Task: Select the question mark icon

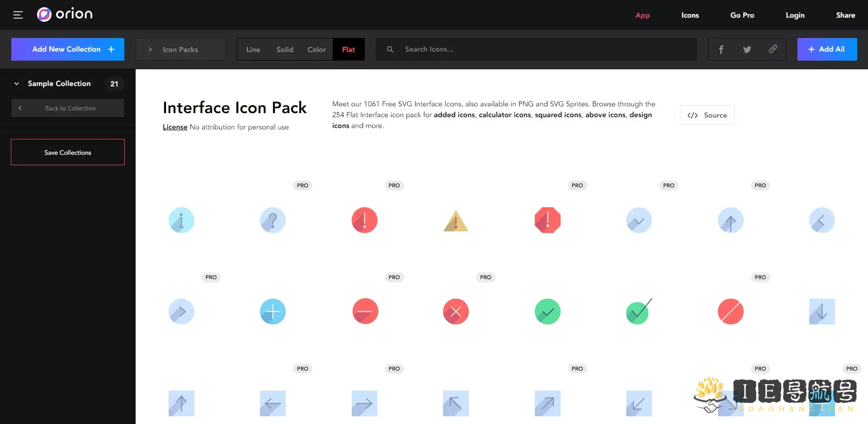Action: pos(272,220)
